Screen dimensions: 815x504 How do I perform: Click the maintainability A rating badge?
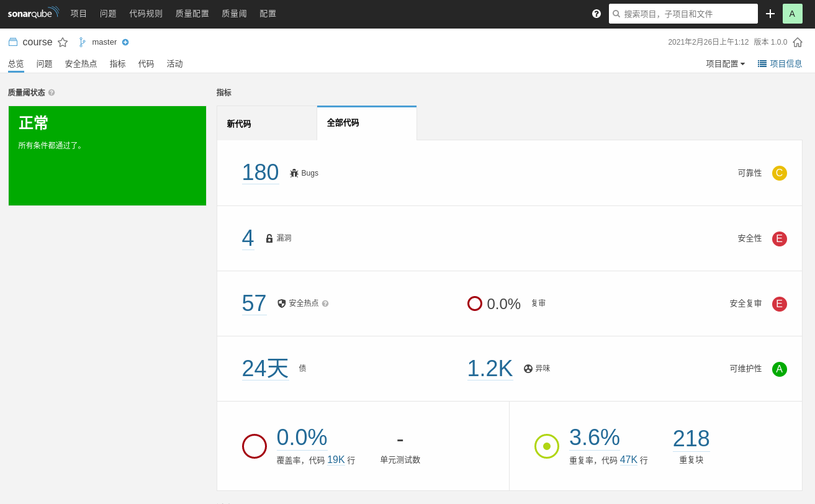click(x=780, y=369)
